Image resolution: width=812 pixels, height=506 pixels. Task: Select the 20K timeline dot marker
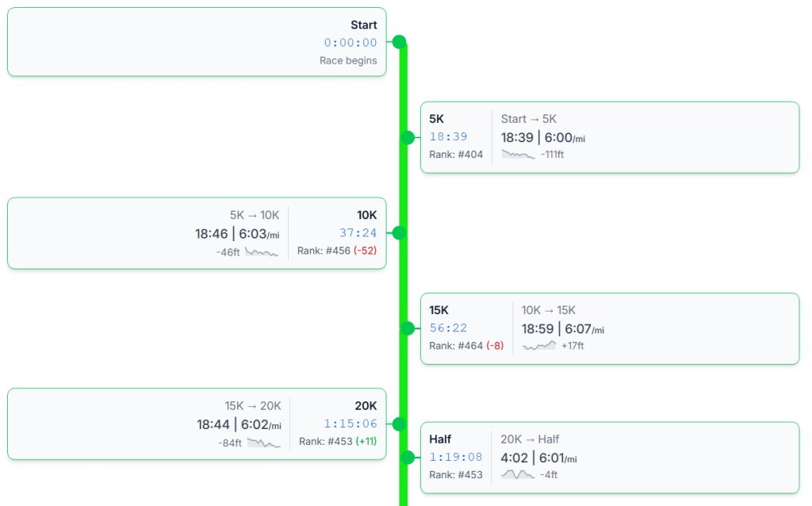(x=399, y=424)
